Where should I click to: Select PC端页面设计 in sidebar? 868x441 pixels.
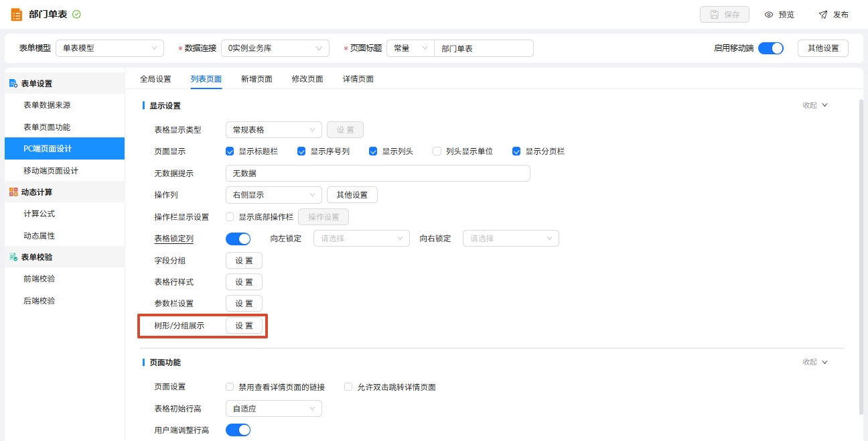point(64,149)
